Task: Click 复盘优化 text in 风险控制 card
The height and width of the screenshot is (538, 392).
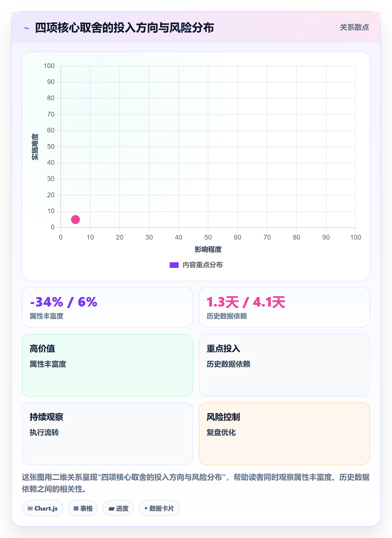Action: pyautogui.click(x=221, y=432)
